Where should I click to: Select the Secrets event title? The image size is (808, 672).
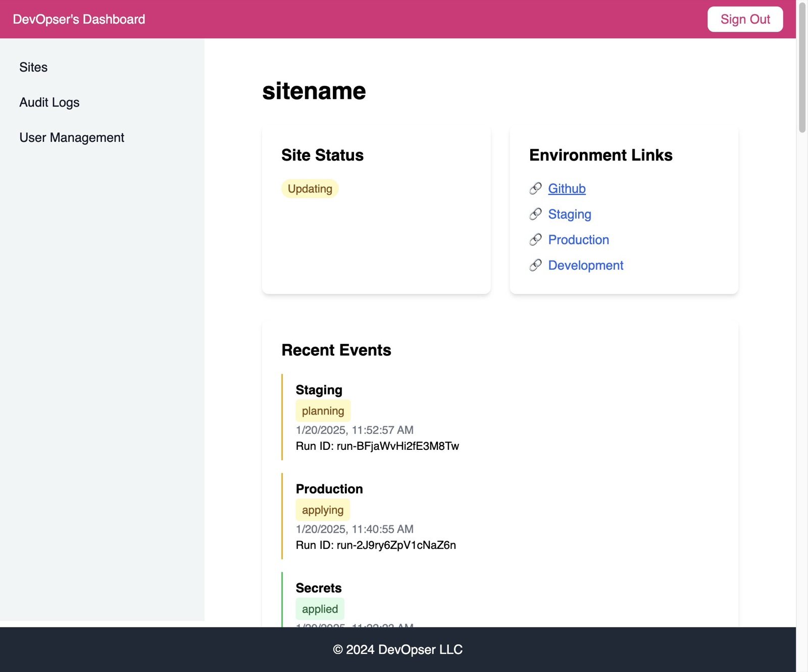point(319,588)
